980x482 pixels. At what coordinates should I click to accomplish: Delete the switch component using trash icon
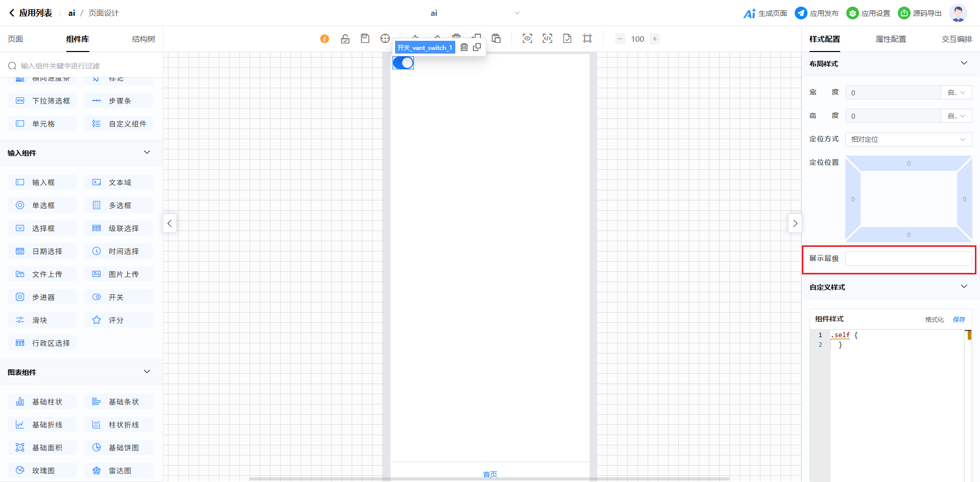(x=464, y=47)
